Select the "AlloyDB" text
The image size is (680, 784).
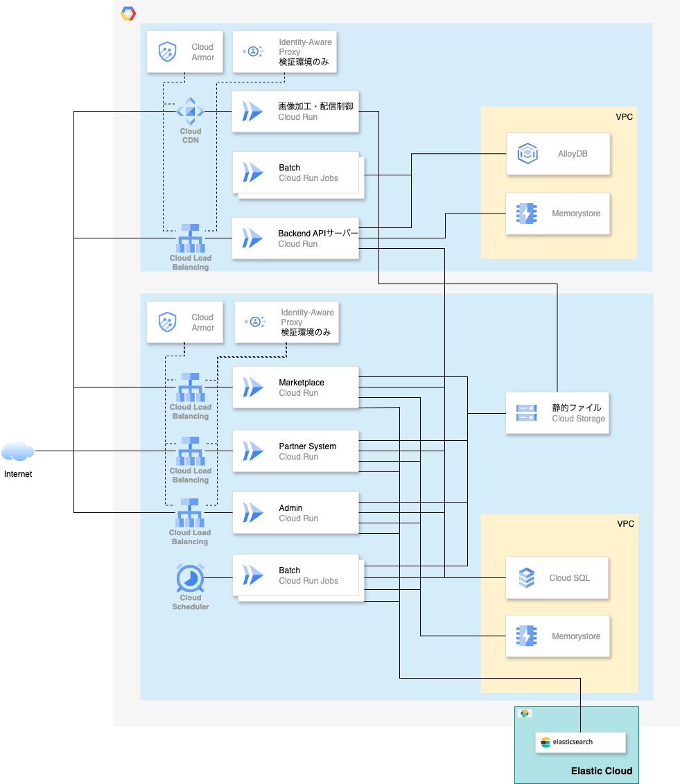tap(573, 154)
